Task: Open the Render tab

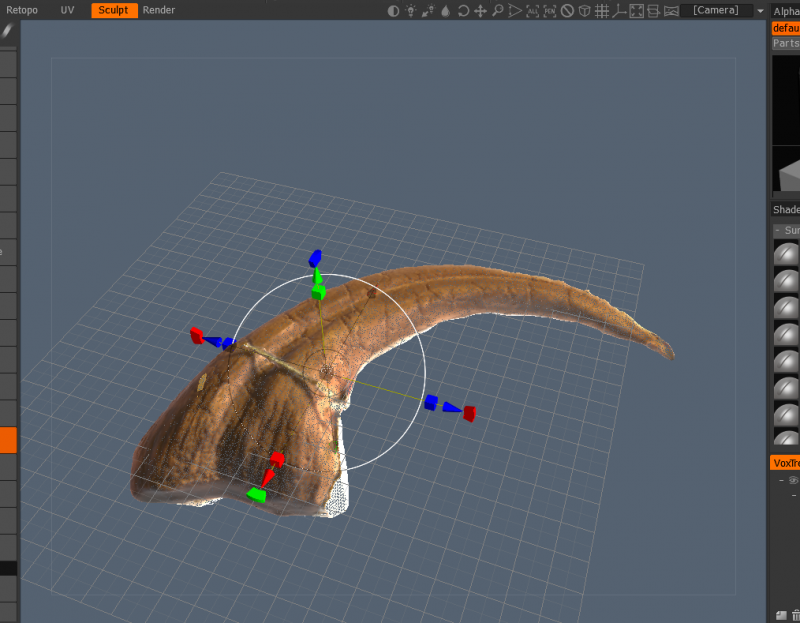Action: pos(158,10)
